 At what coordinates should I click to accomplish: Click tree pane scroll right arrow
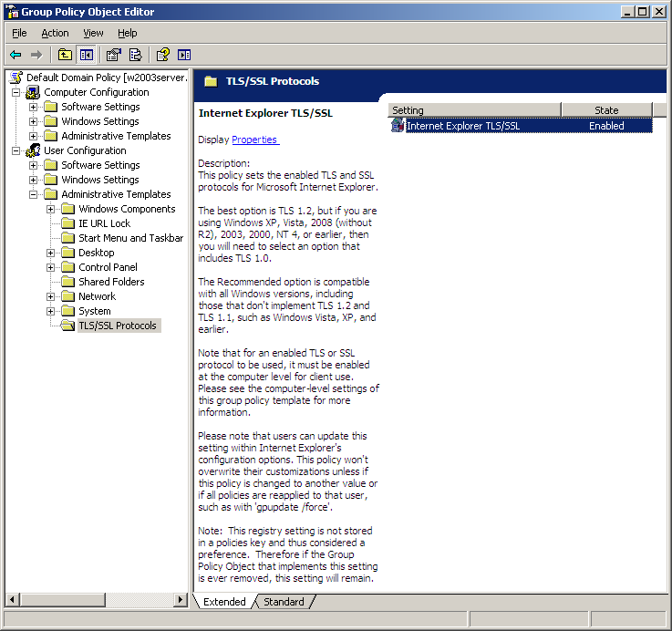pos(181,599)
